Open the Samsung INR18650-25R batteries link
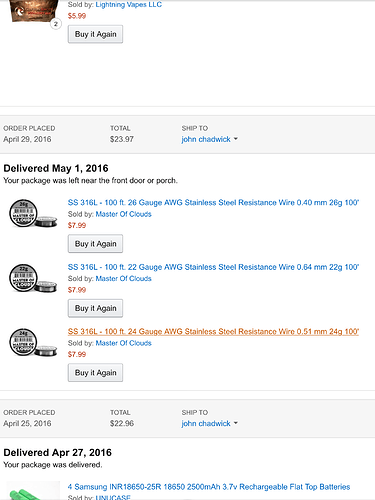 [209, 487]
